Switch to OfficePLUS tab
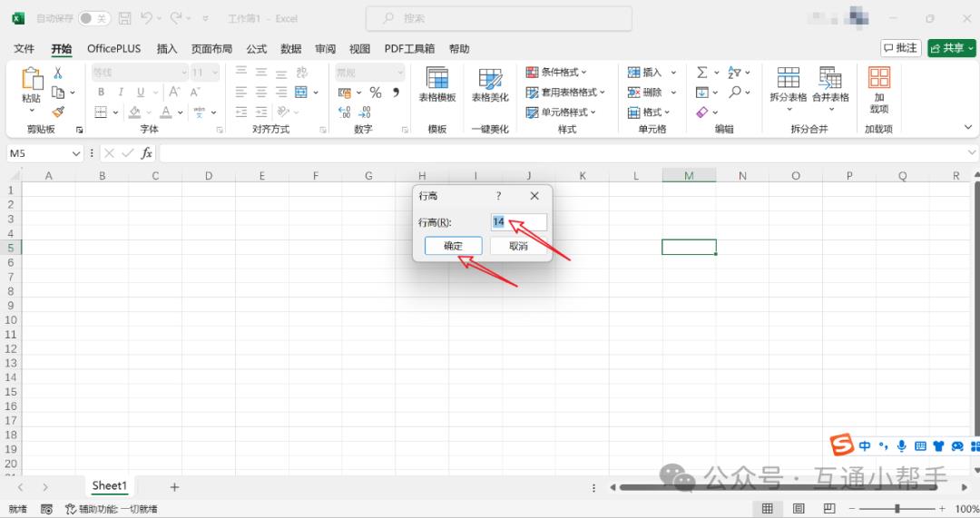The image size is (980, 518). [113, 48]
